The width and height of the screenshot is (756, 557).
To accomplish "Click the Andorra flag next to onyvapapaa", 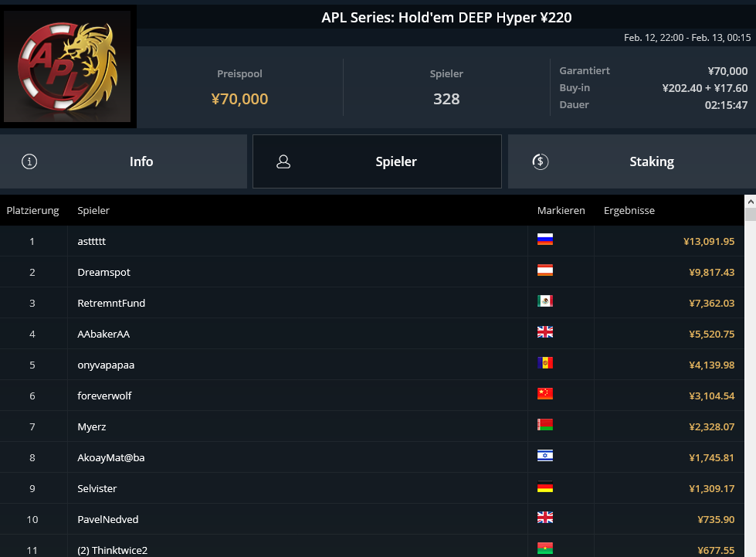I will tap(545, 362).
